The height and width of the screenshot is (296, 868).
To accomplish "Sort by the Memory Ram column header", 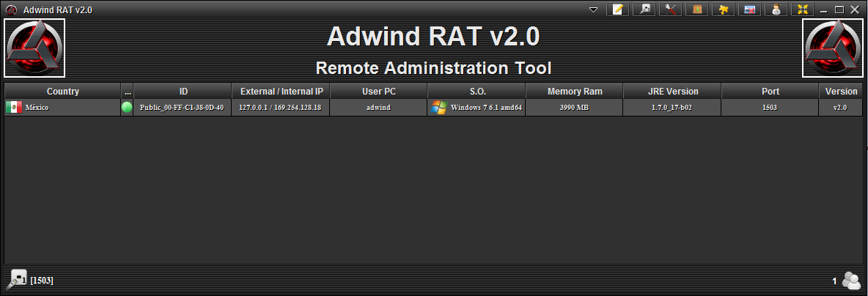I will point(575,92).
